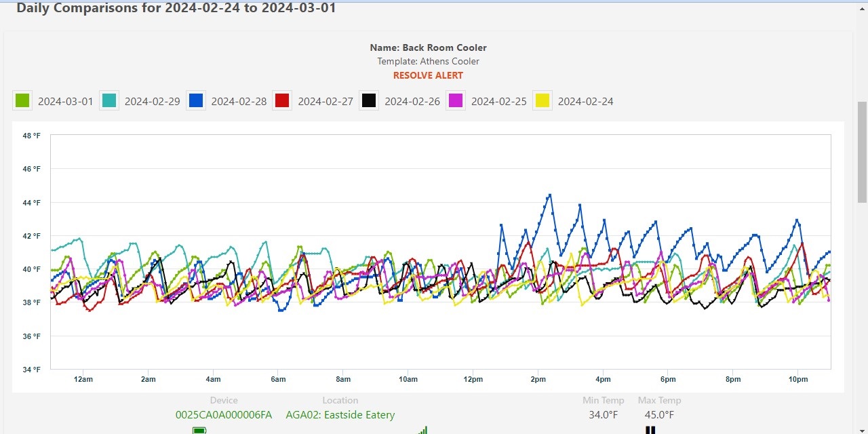Toggle the 2024-02-27 red legend series
Viewport: 868px width, 434px height.
[x=282, y=101]
